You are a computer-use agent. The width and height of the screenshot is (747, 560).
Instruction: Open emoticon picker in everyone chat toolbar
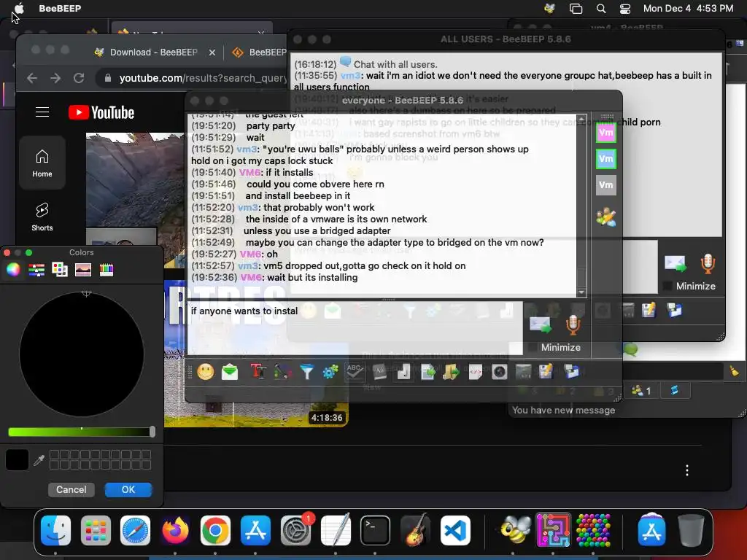pyautogui.click(x=206, y=372)
